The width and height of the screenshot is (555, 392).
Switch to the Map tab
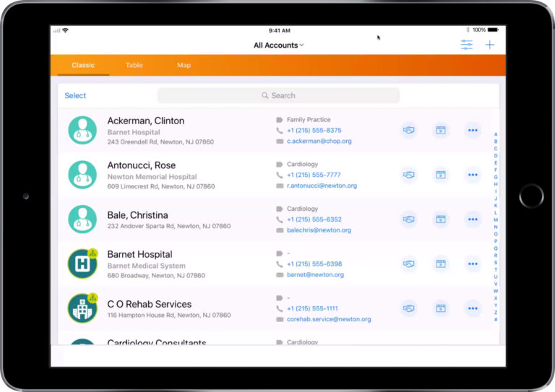[184, 65]
